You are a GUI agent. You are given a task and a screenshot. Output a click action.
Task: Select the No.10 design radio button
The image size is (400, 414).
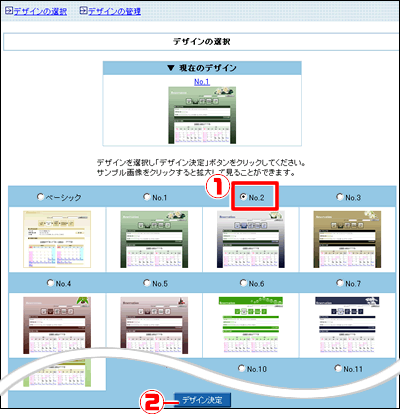[x=242, y=368]
